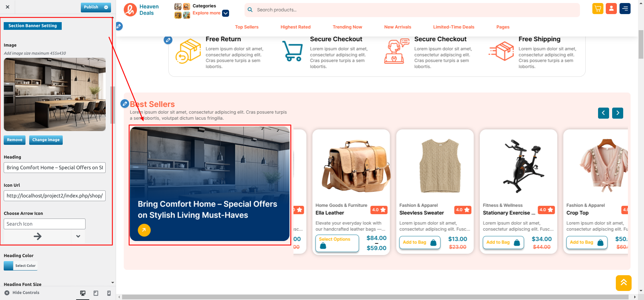Image resolution: width=644 pixels, height=300 pixels.
Task: Open the hamburger menu icon
Action: (625, 9)
